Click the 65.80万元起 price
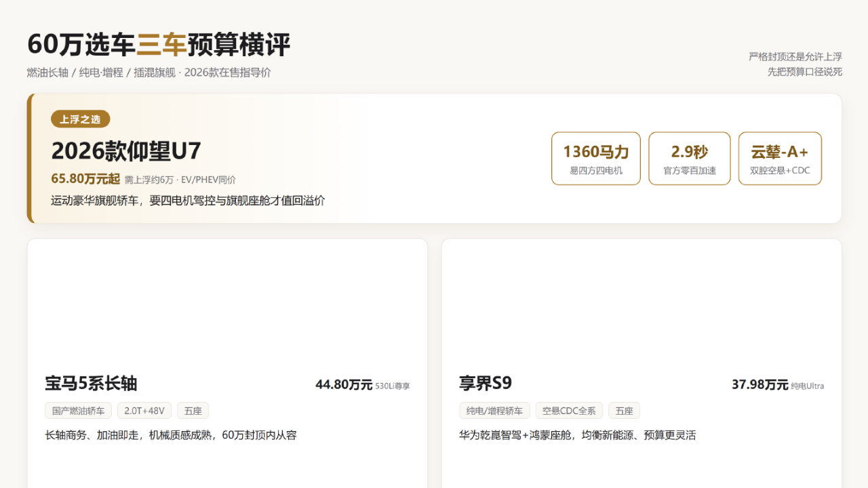 pos(85,179)
